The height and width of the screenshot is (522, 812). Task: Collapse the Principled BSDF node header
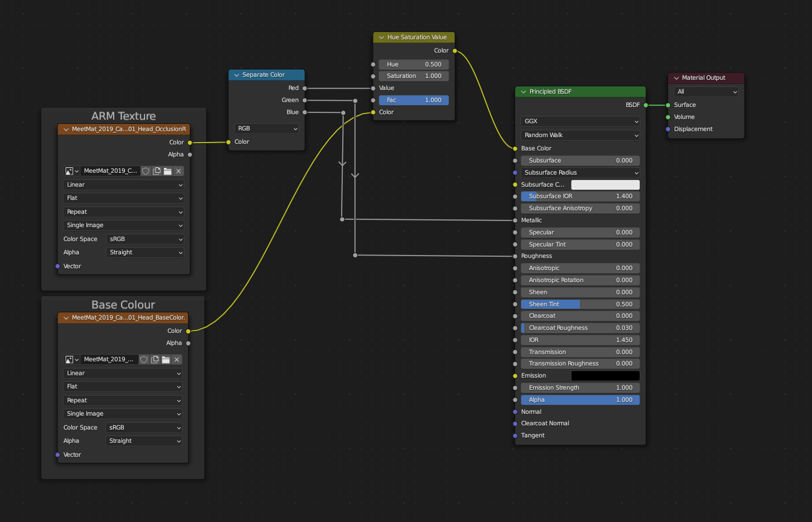click(x=522, y=91)
